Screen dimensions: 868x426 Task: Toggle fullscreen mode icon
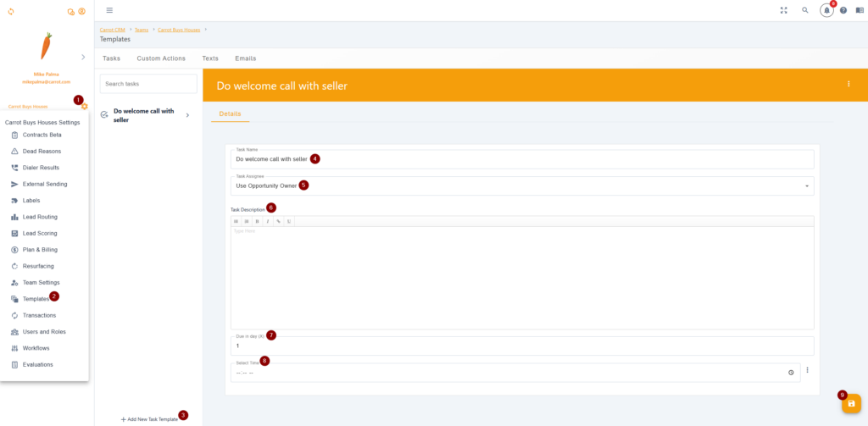(783, 10)
